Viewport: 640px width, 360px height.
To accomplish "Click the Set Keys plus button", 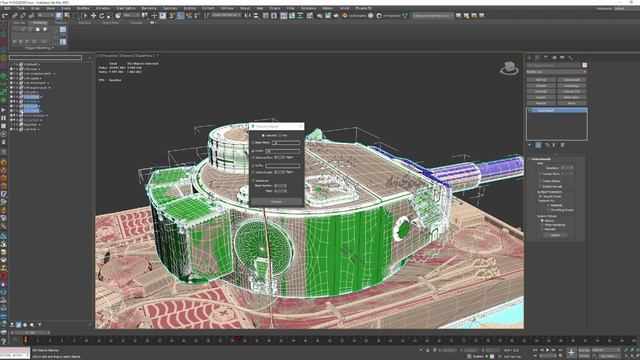I will coord(571,353).
